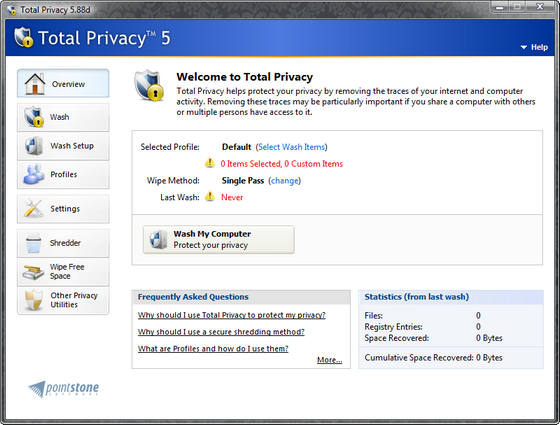Open Other Privacy Utilities shield icon
The width and height of the screenshot is (560, 425).
[x=34, y=300]
